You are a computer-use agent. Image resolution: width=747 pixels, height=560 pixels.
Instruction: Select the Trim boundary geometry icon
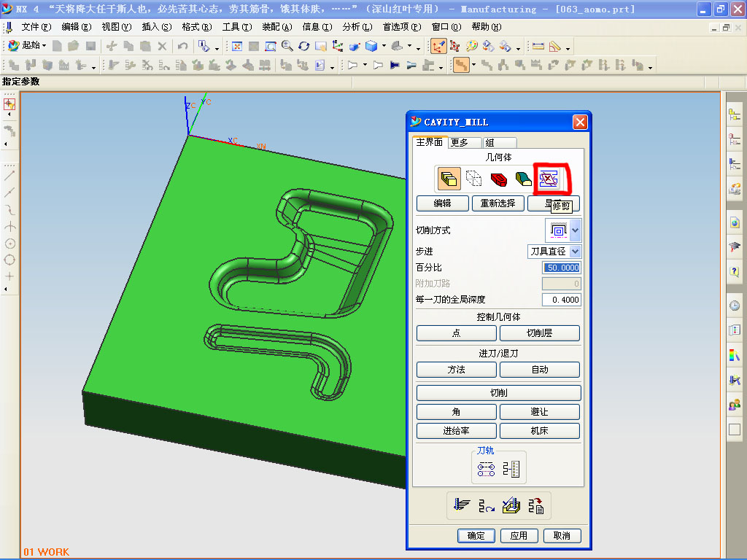pyautogui.click(x=549, y=179)
